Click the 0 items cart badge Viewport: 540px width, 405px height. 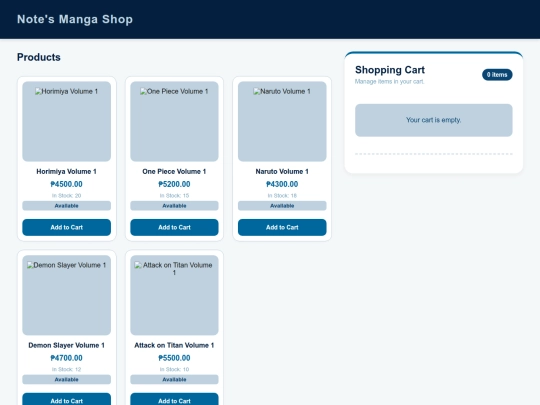point(497,75)
